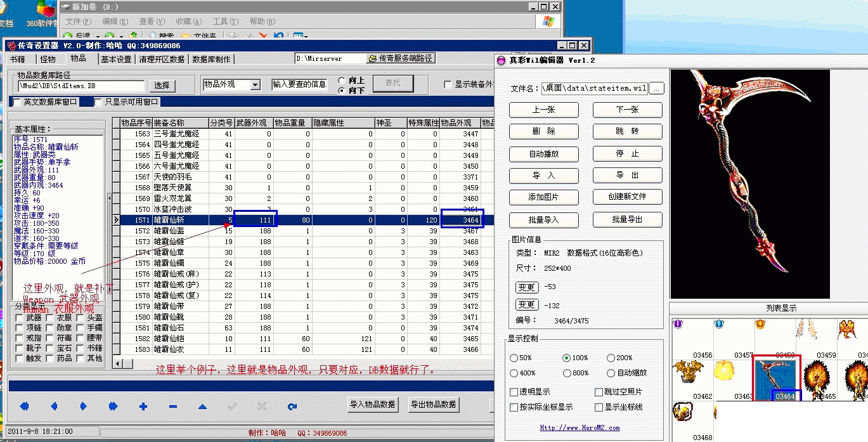Switch to 怪物 tab

coord(48,59)
